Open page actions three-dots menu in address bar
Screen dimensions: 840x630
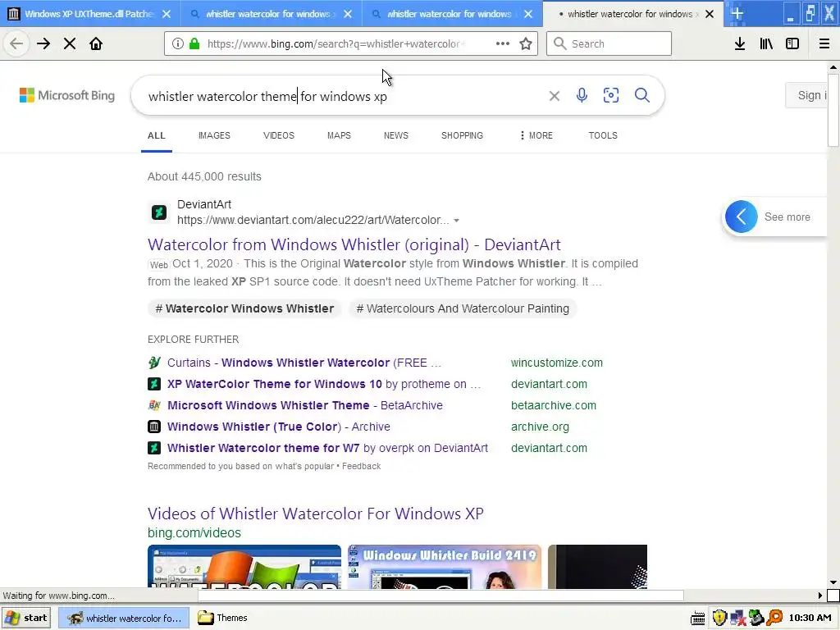click(503, 43)
